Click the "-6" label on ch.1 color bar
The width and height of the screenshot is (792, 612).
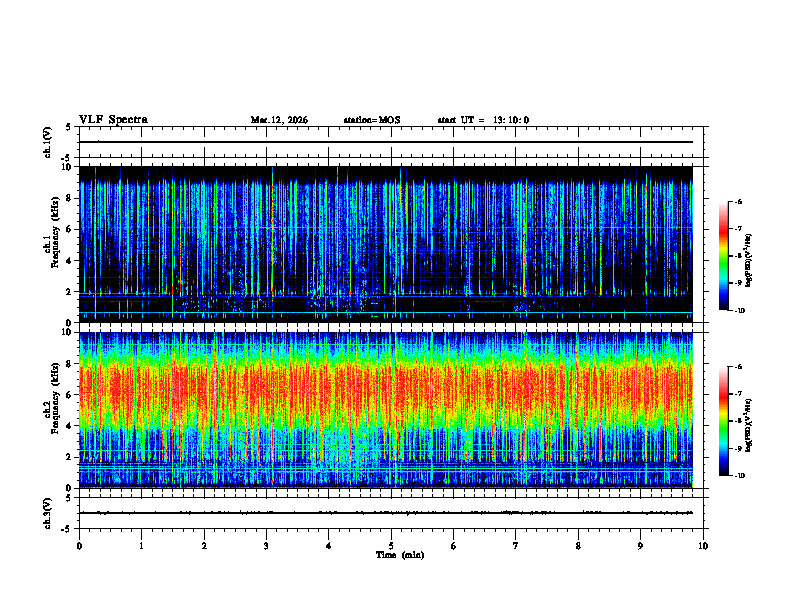pyautogui.click(x=738, y=202)
